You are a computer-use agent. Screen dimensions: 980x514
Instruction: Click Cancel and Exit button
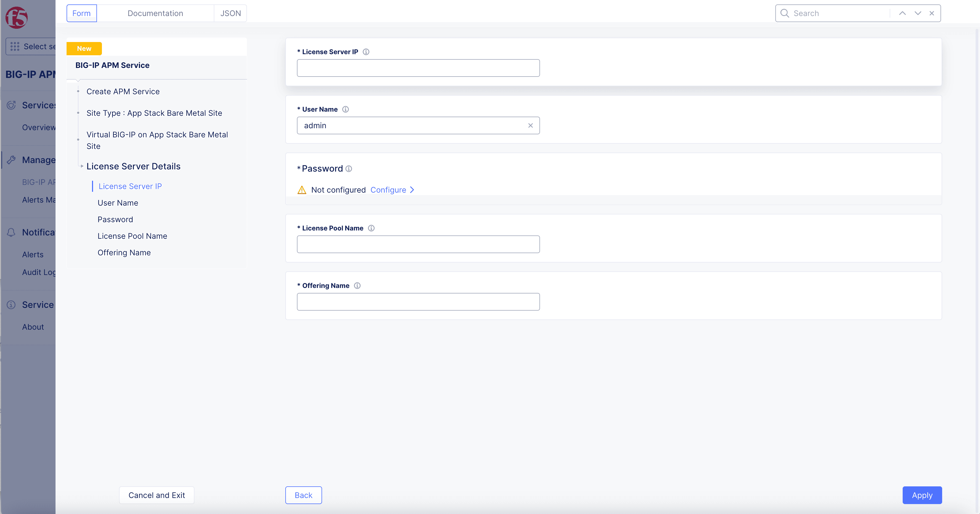[x=156, y=495]
